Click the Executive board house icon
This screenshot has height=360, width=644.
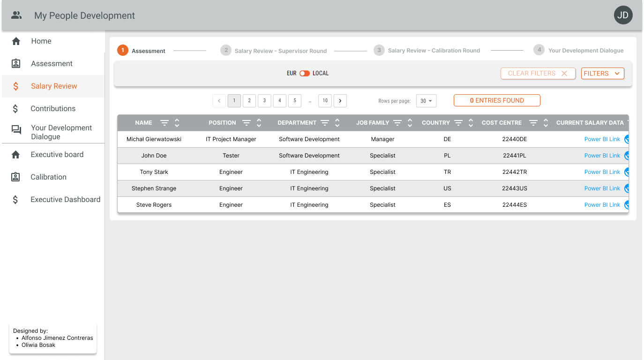tap(16, 155)
